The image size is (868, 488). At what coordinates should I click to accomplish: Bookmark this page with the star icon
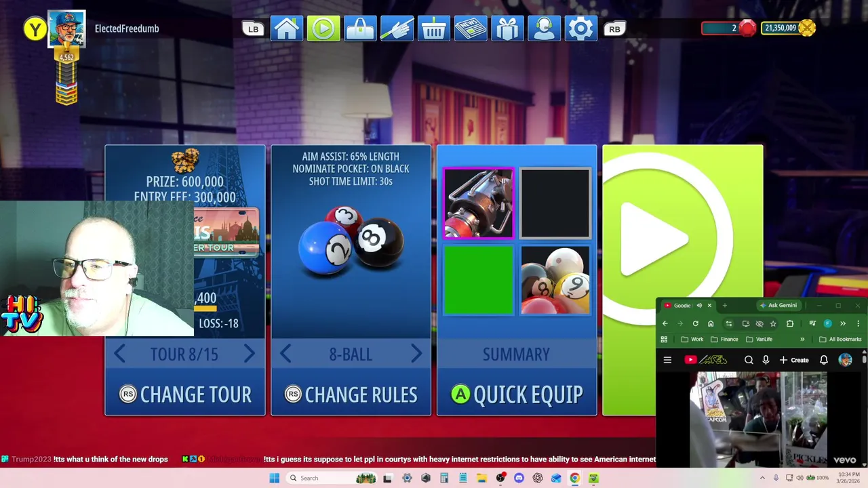773,323
